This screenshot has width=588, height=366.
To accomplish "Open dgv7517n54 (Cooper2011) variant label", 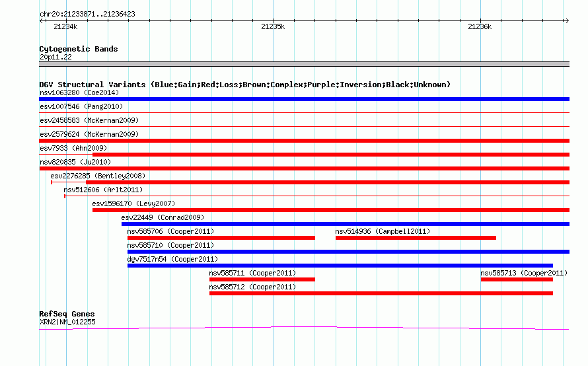I will click(172, 259).
